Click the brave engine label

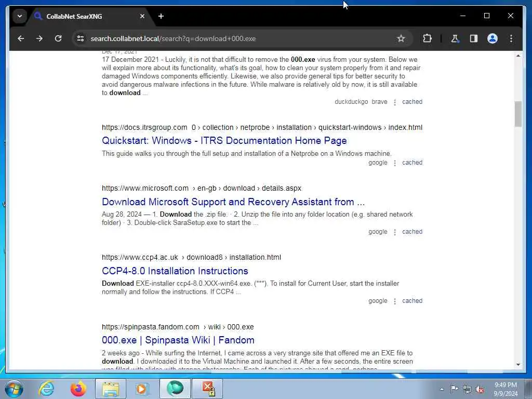[x=379, y=101]
